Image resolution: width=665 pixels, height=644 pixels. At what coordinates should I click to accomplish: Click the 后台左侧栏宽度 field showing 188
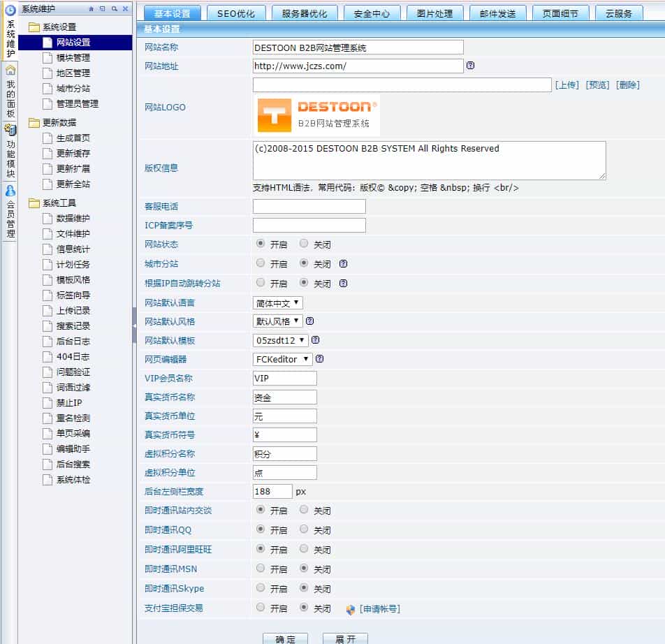[x=272, y=491]
